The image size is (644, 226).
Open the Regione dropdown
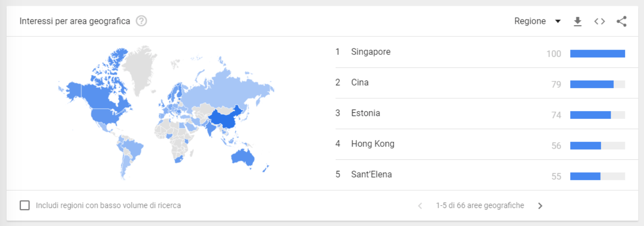point(530,21)
